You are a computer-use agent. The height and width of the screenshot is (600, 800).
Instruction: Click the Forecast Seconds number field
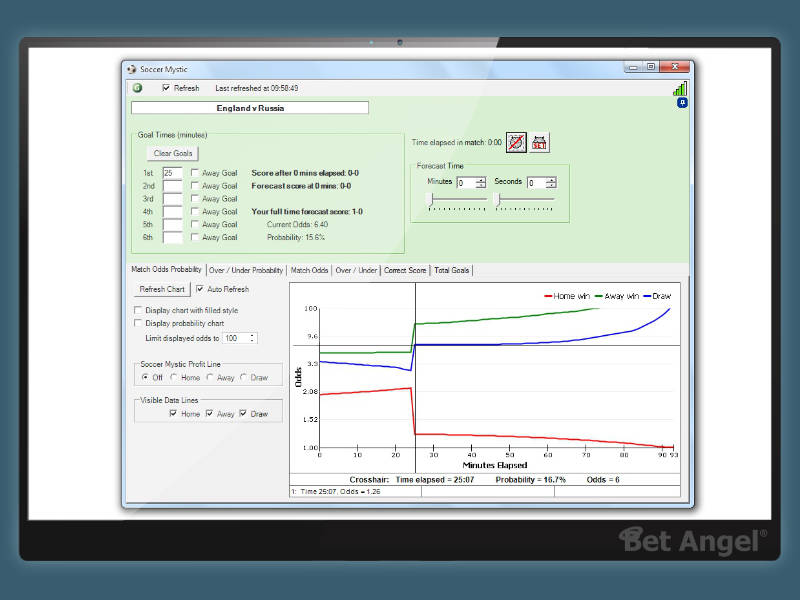[x=537, y=182]
